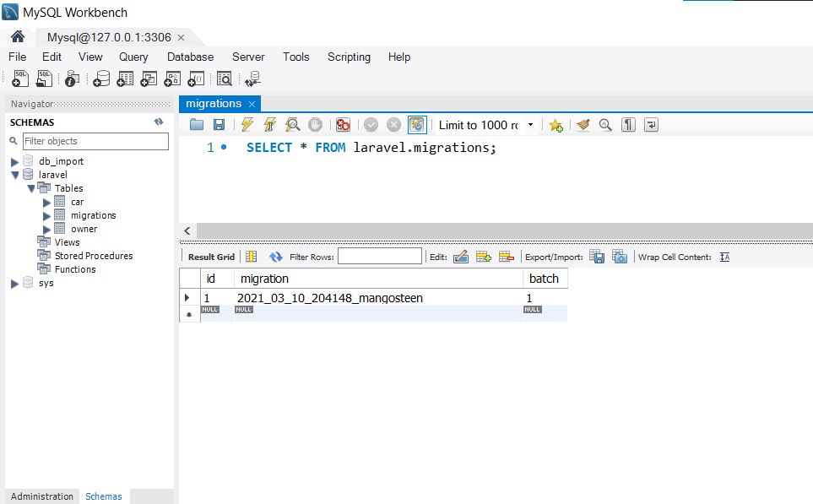
Task: Expand the owner table
Action: pos(46,229)
